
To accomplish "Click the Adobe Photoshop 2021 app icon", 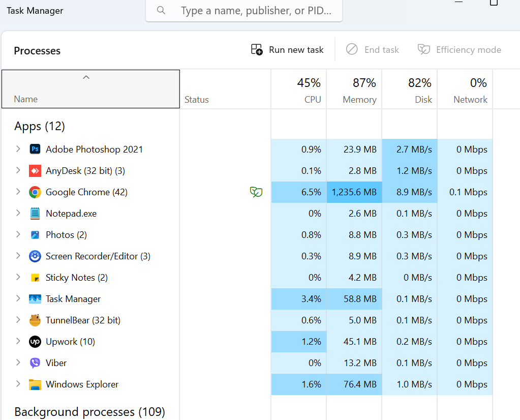I will click(x=35, y=149).
